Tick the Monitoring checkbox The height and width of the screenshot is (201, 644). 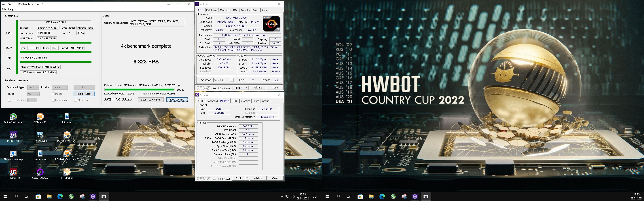76,100
